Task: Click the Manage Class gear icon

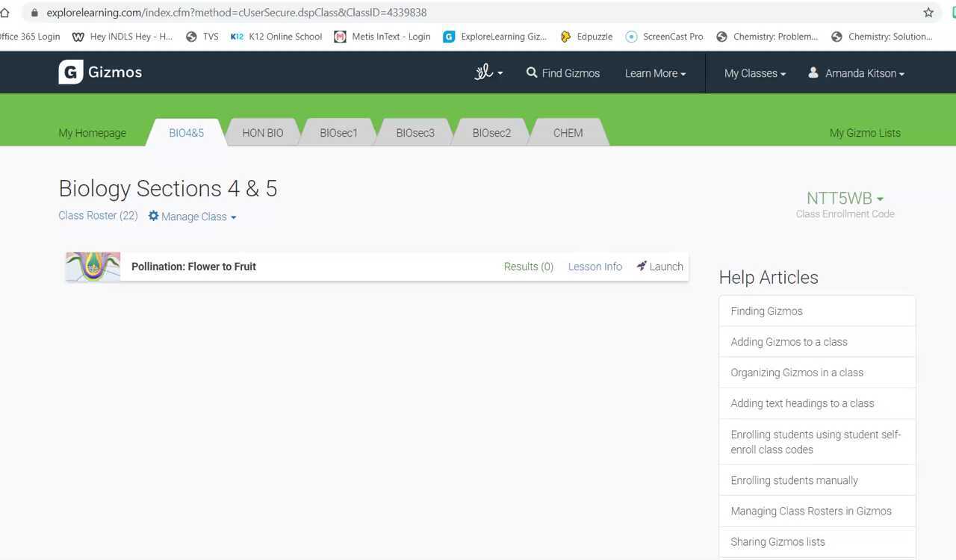Action: click(x=154, y=216)
